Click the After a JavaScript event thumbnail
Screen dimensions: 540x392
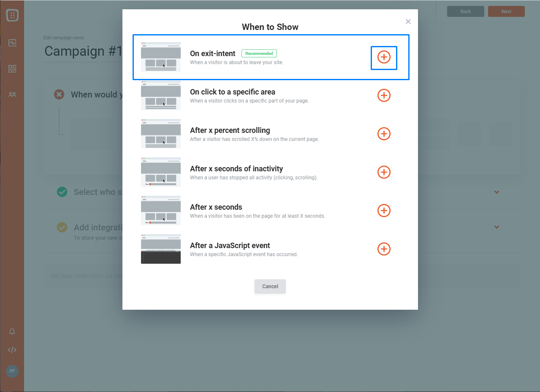point(161,249)
